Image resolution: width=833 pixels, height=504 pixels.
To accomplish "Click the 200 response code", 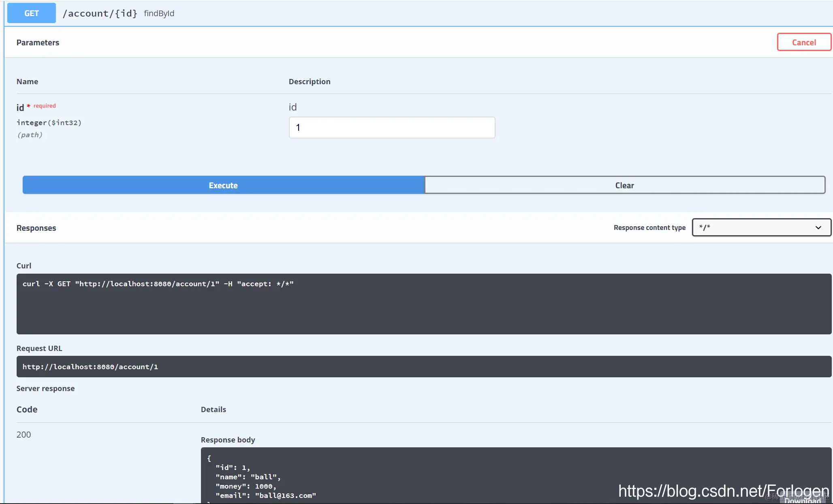I will tap(23, 434).
